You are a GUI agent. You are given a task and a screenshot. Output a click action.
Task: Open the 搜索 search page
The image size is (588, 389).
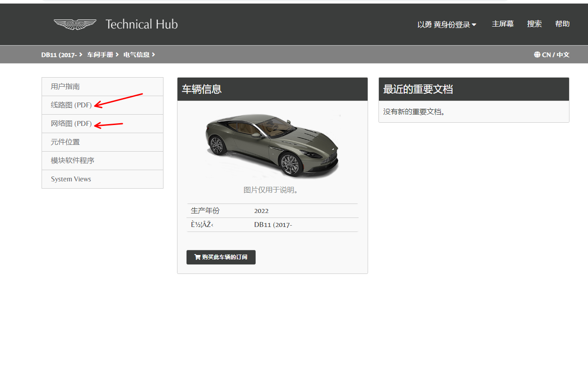click(x=534, y=24)
